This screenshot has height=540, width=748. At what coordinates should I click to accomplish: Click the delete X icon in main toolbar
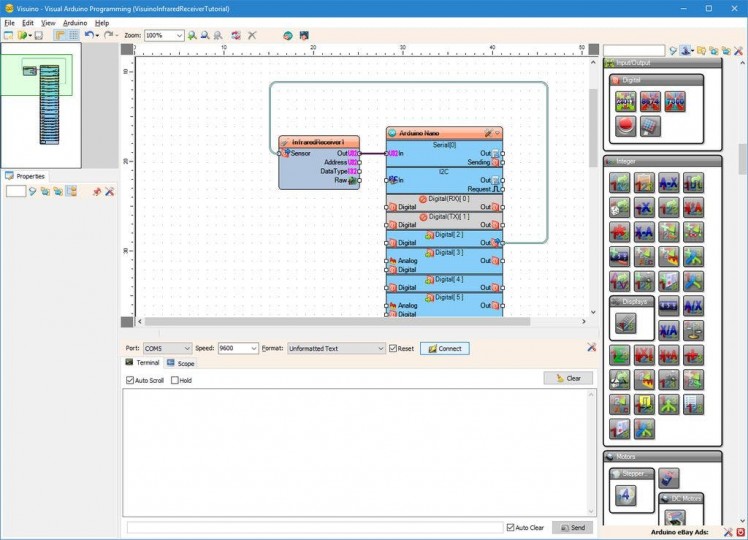click(252, 35)
